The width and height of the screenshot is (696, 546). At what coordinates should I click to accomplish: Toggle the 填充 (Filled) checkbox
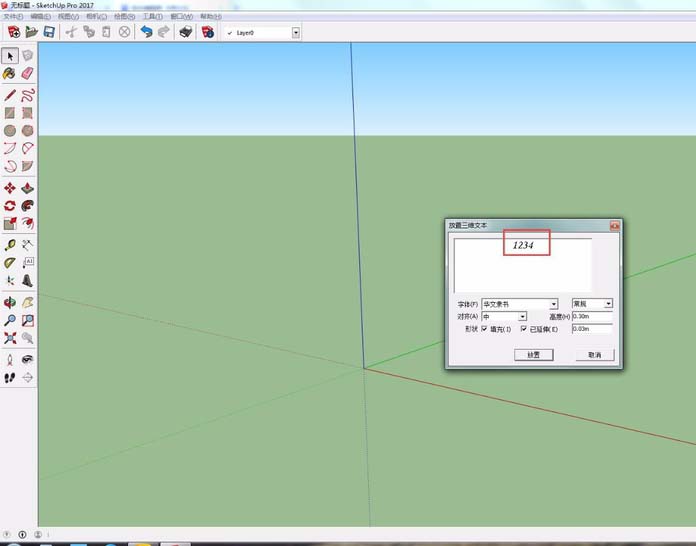[x=485, y=328]
